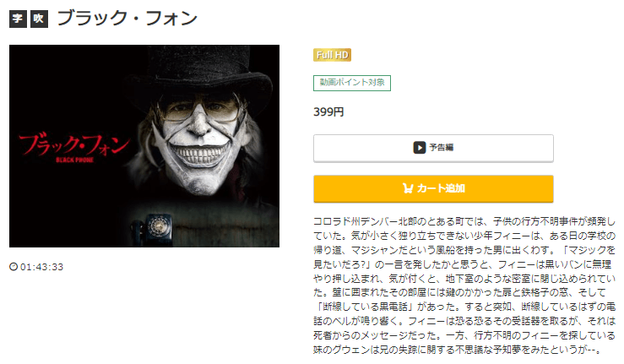Screen dimensions: 624x364
Task: Click the synopsis line starting with コロラド州デンバー
Action: 464,221
